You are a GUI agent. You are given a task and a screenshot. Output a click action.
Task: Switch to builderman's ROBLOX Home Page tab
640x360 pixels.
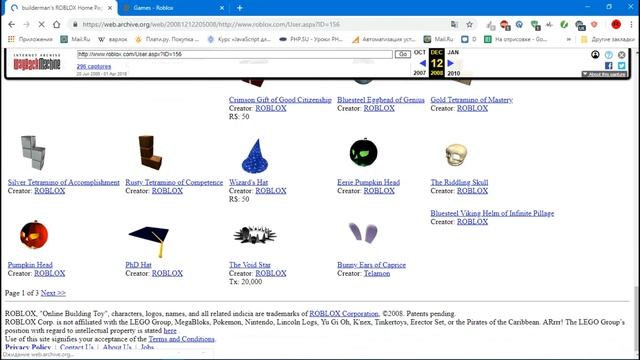pyautogui.click(x=60, y=8)
